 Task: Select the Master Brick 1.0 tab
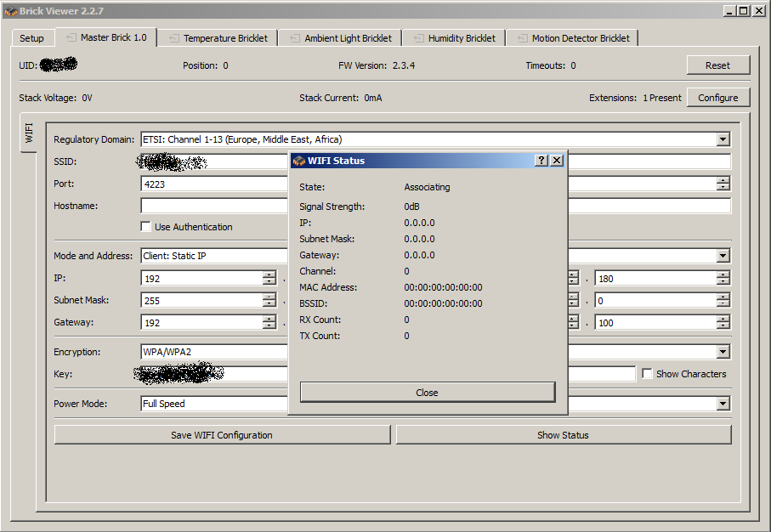tap(107, 37)
